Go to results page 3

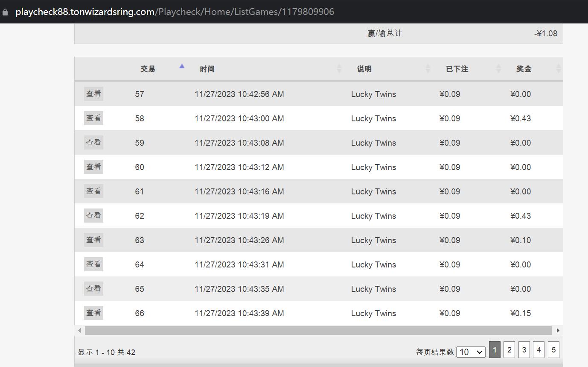524,350
